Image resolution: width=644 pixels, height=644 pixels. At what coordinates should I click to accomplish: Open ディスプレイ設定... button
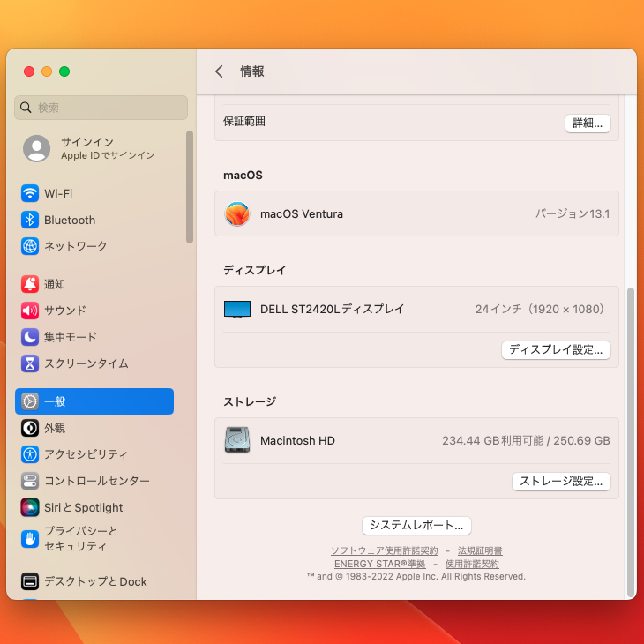click(556, 349)
